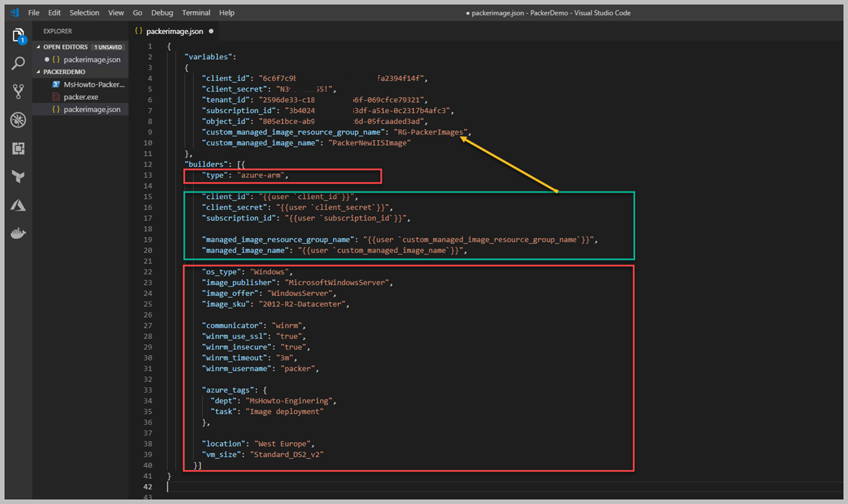This screenshot has width=848, height=504.
Task: Select the packerimage.json editor tab
Action: [174, 31]
